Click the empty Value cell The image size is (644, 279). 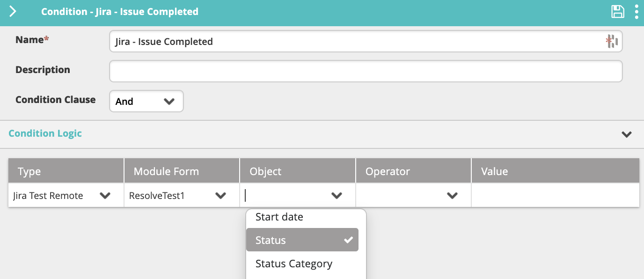555,195
